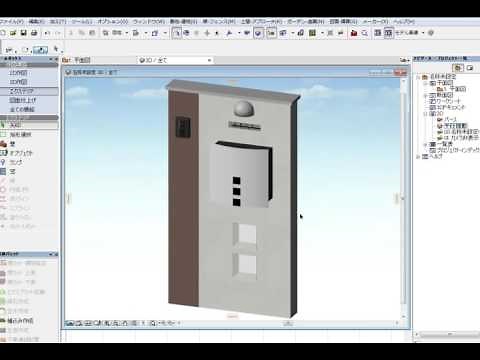This screenshot has height=360, width=480.
Task: Open the ファイル(F) menu
Action: (x=11, y=22)
